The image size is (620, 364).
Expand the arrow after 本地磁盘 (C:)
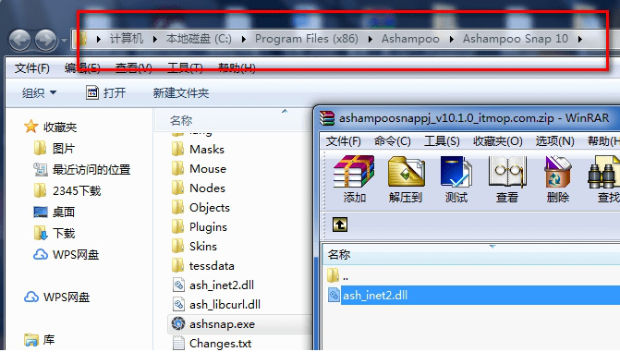[x=244, y=39]
